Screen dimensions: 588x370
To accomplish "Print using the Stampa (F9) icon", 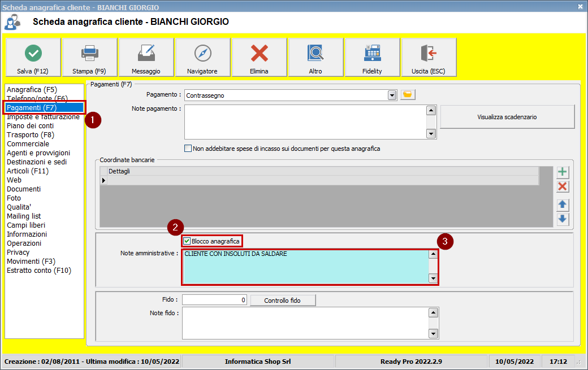I will tap(89, 54).
